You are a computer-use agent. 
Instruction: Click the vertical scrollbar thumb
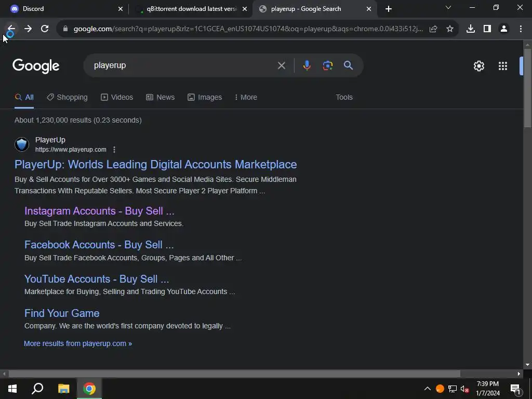(x=527, y=88)
